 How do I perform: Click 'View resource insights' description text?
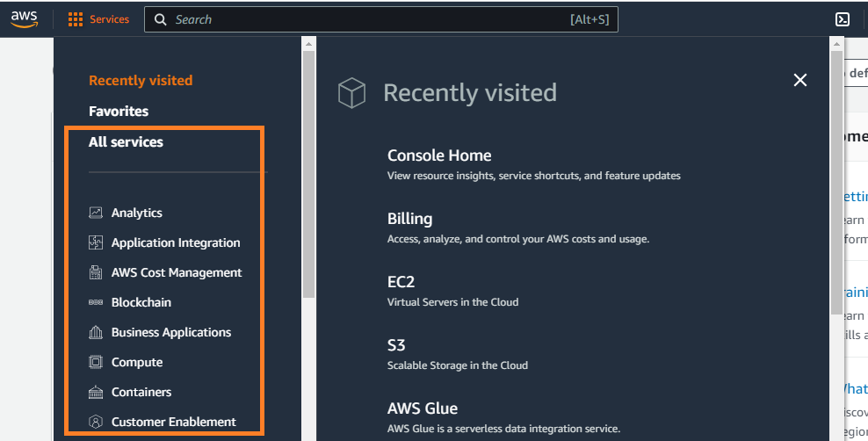pyautogui.click(x=533, y=176)
